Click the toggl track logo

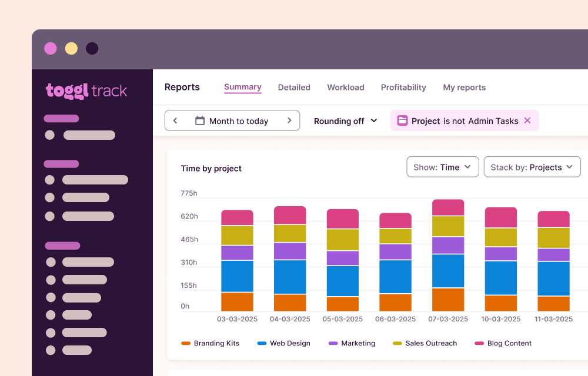pos(86,91)
